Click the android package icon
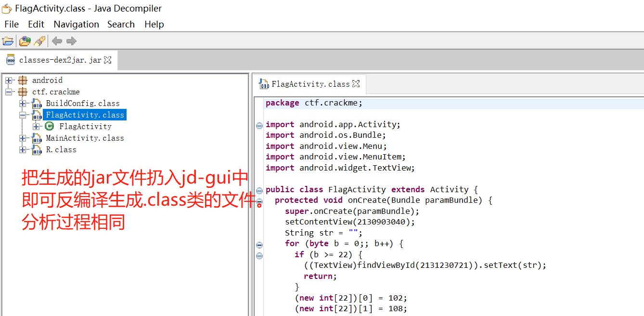The image size is (644, 316). pos(23,80)
